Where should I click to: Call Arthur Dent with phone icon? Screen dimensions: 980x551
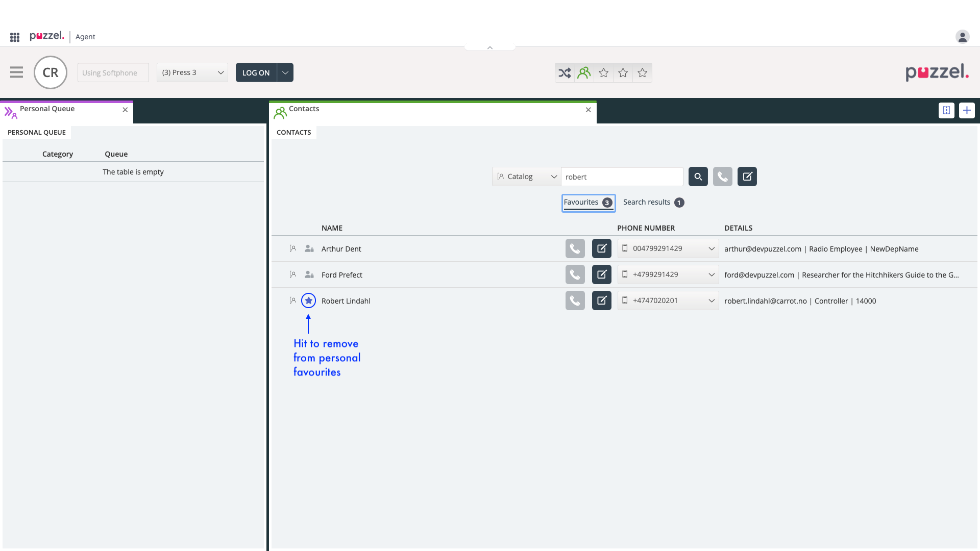click(x=575, y=248)
